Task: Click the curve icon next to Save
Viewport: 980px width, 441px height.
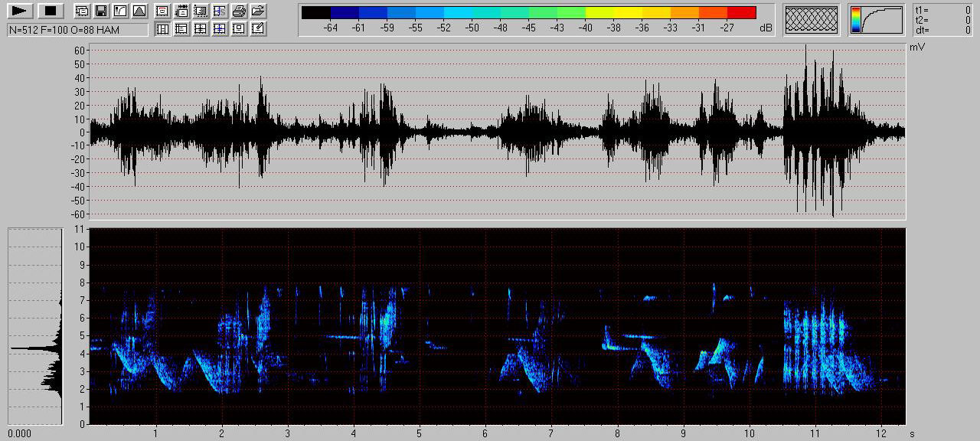Action: (120, 11)
